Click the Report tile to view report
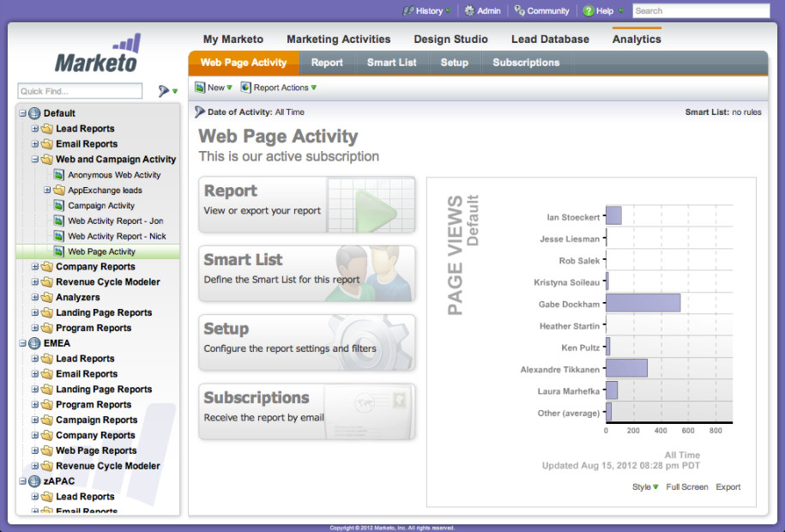This screenshot has width=785, height=532. pos(306,205)
